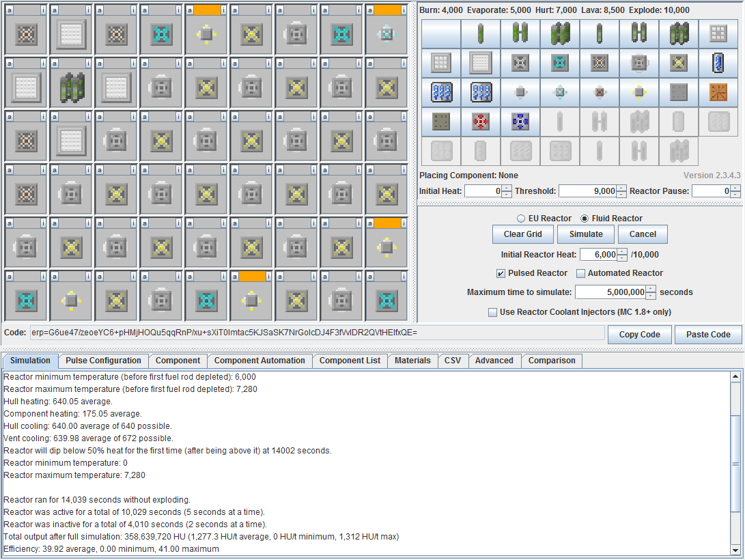Open the Component List tab
This screenshot has height=560, width=745.
350,361
